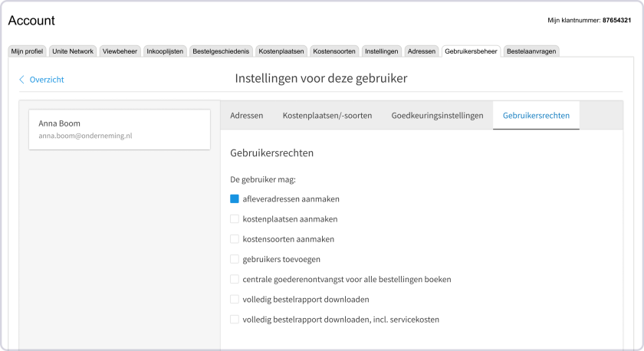Select the Kostenplaatsen/-soorten sub-tab
The width and height of the screenshot is (644, 351).
(327, 116)
